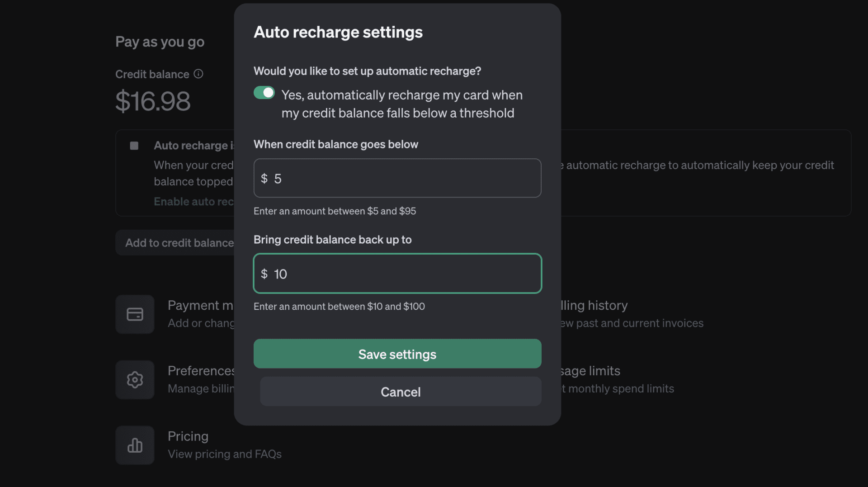Cancel the auto recharge settings dialog

tap(401, 392)
